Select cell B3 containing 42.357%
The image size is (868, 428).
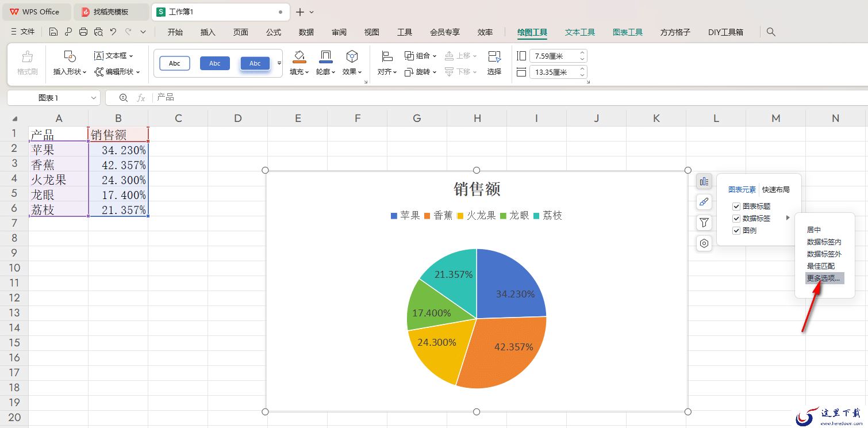[x=118, y=165]
